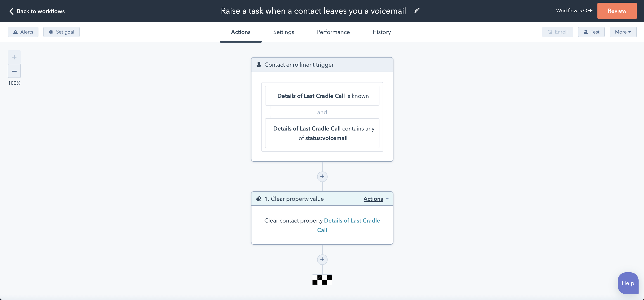This screenshot has width=644, height=300.
Task: Expand the Actions dropdown on step 1
Action: pos(376,199)
